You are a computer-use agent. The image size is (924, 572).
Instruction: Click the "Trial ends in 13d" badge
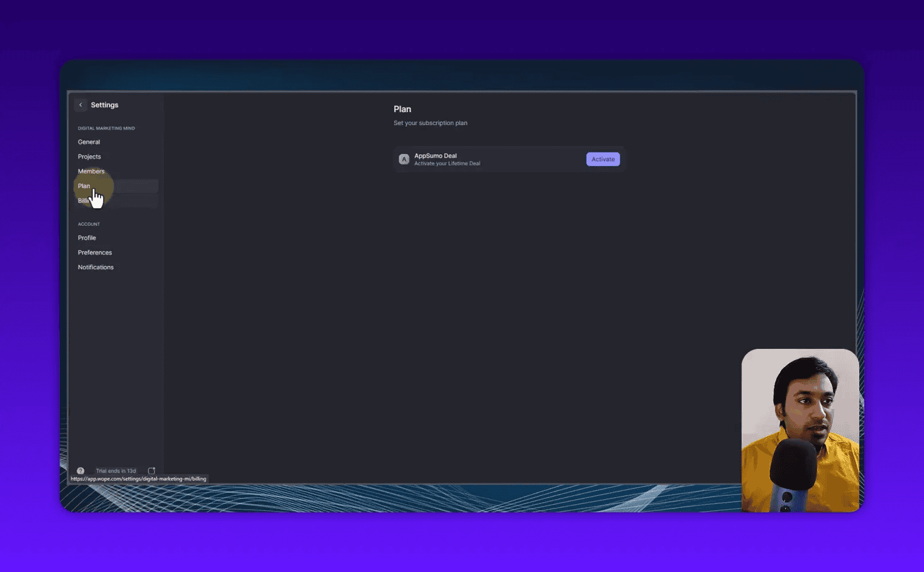(116, 470)
